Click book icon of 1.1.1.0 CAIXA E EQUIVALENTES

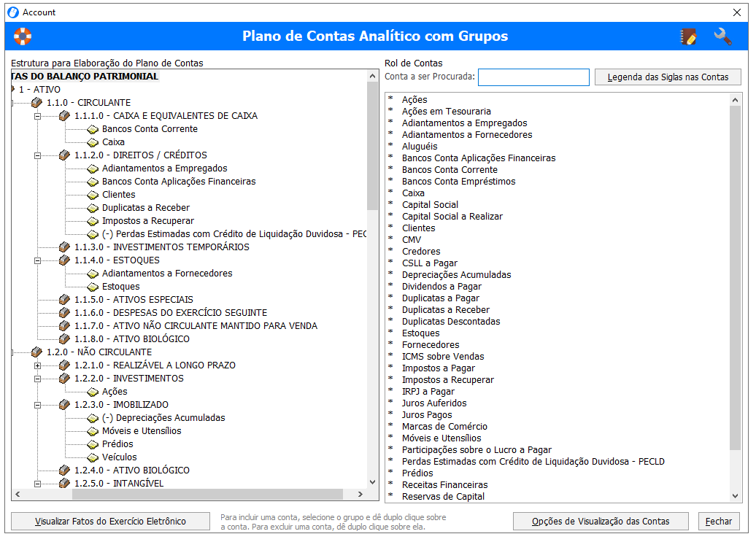(65, 116)
